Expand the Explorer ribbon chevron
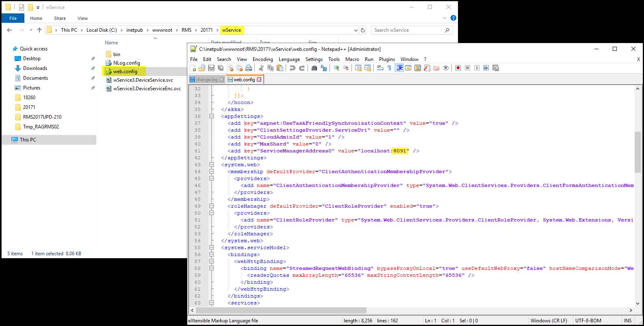Viewport: 644px width, 326px height. [444, 18]
